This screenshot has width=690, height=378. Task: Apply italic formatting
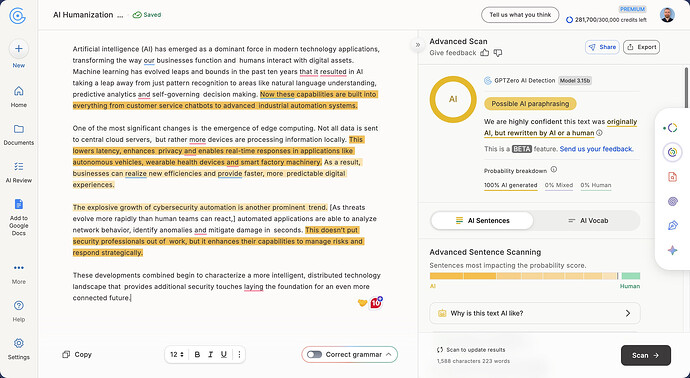210,354
